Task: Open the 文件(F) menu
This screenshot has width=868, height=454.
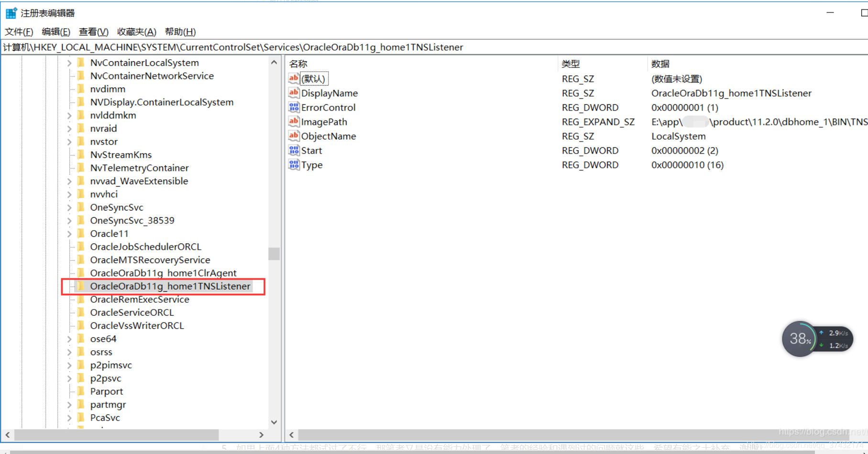Action: pos(19,32)
